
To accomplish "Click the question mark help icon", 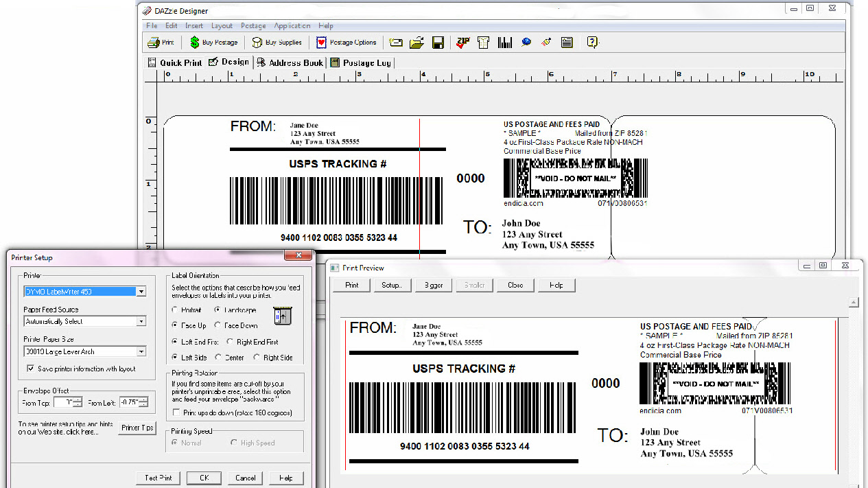I will tap(592, 43).
